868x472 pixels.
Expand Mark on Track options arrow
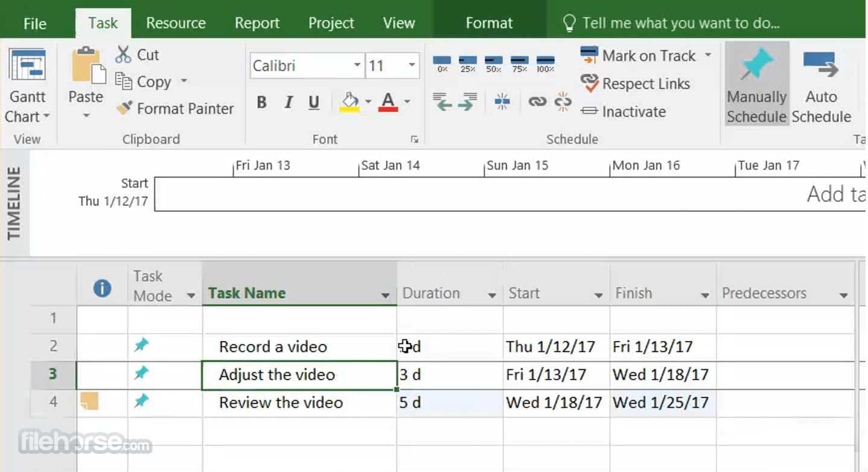point(707,56)
